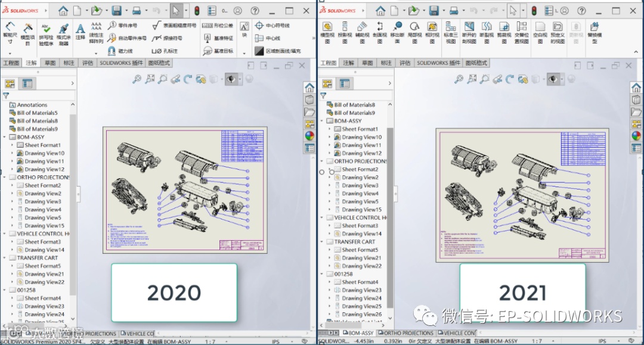Select Hole Callout (孔标注) in 2020 window
The image size is (644, 345).
pos(165,51)
